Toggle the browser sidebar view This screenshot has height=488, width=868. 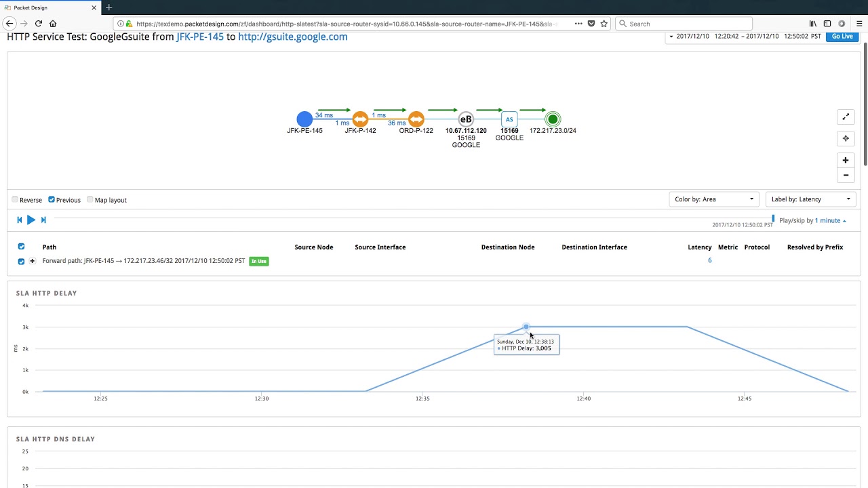(x=827, y=24)
